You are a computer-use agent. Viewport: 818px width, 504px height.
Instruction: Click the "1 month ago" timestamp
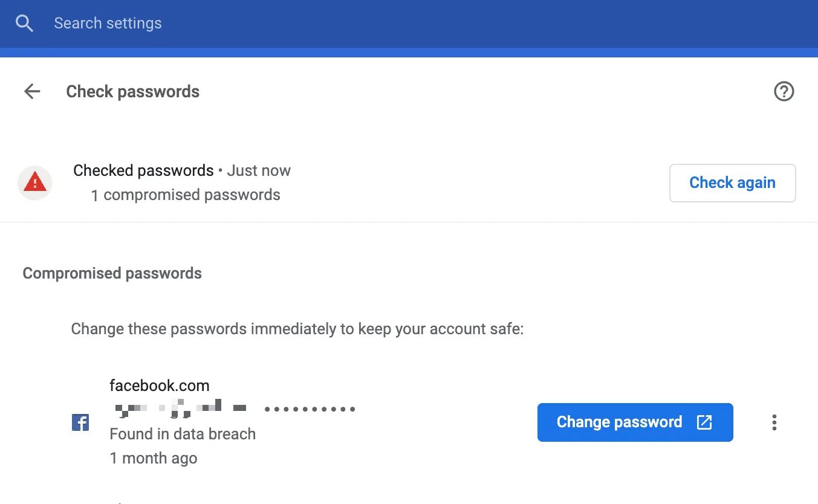(x=154, y=458)
